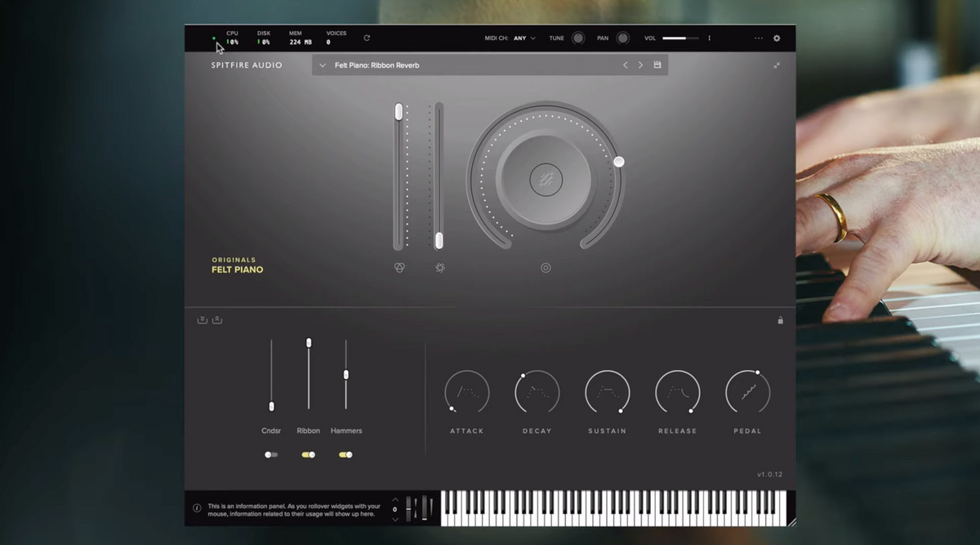Click the Attack envelope knob
The height and width of the screenshot is (545, 980).
467,393
